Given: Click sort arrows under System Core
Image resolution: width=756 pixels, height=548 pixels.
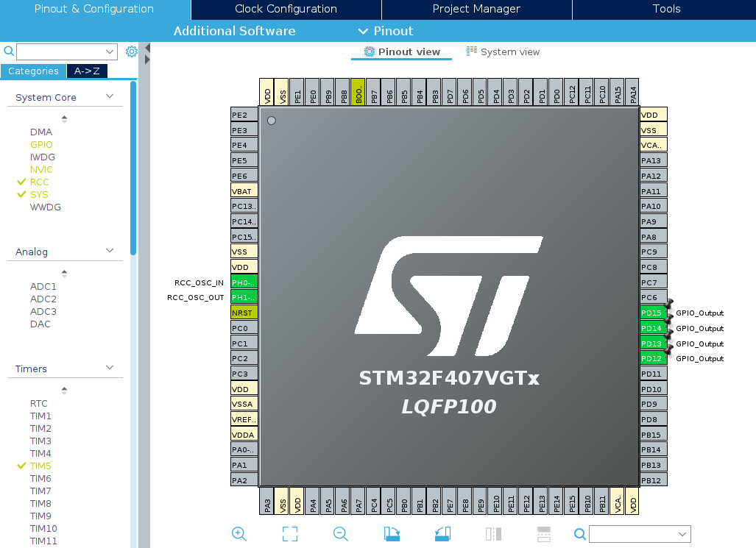Looking at the screenshot, I should coord(64,119).
